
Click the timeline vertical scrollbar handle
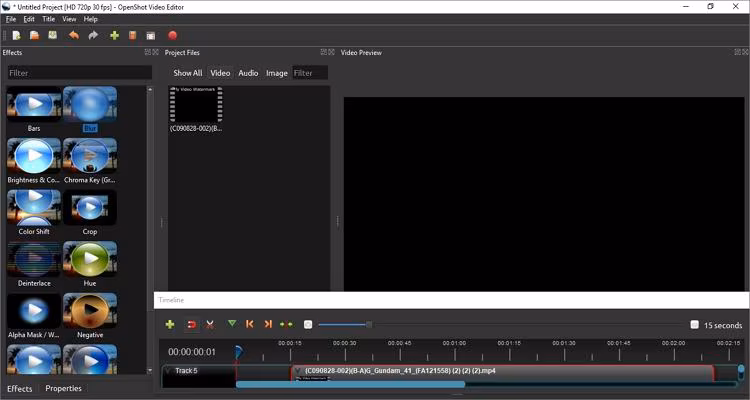pos(741,371)
